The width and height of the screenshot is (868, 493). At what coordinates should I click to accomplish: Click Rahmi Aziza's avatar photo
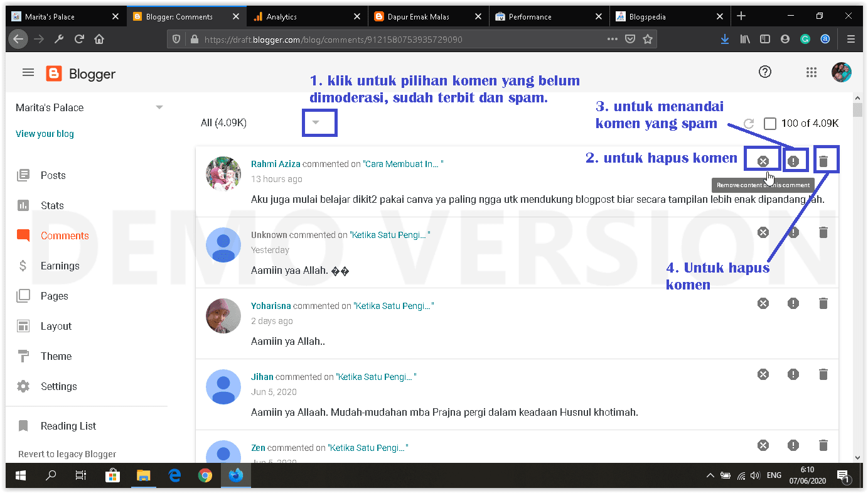pos(223,174)
